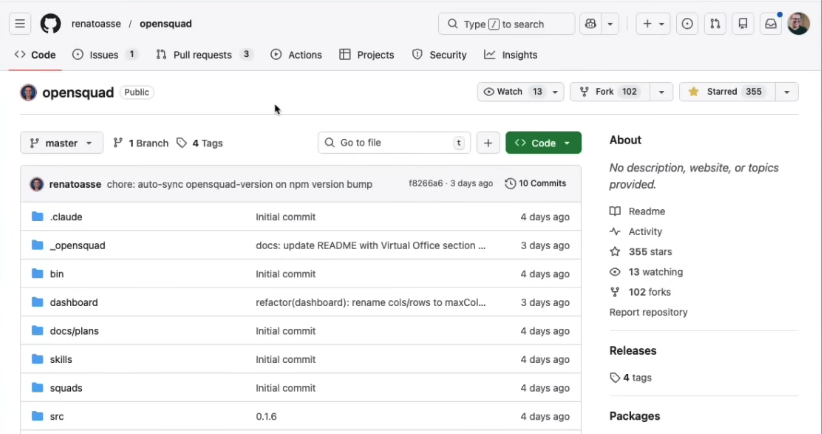
Task: Switch to the Security tab
Action: tap(439, 55)
